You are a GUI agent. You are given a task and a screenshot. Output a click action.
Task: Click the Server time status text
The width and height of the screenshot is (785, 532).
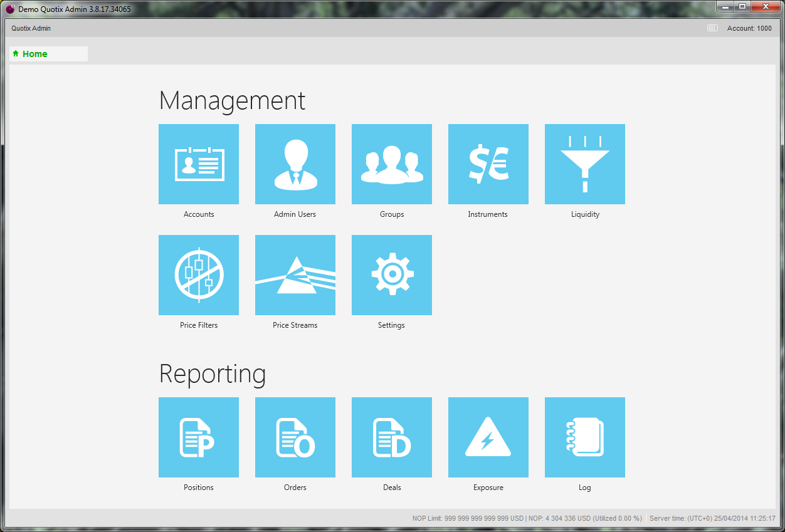pos(712,518)
